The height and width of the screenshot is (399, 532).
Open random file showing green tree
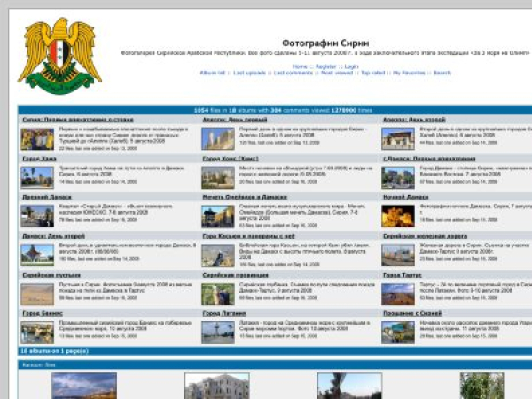coord(481,386)
